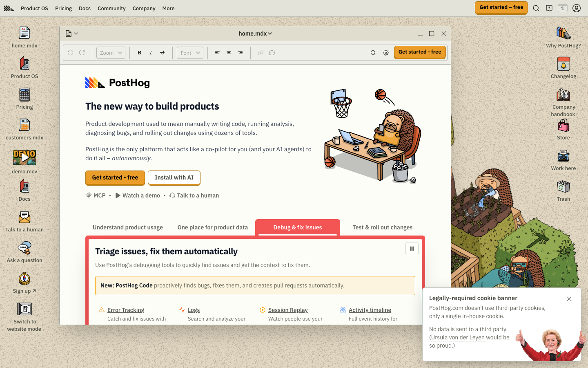588x368 pixels.
Task: Open the PostHog Code link
Action: [x=134, y=285]
